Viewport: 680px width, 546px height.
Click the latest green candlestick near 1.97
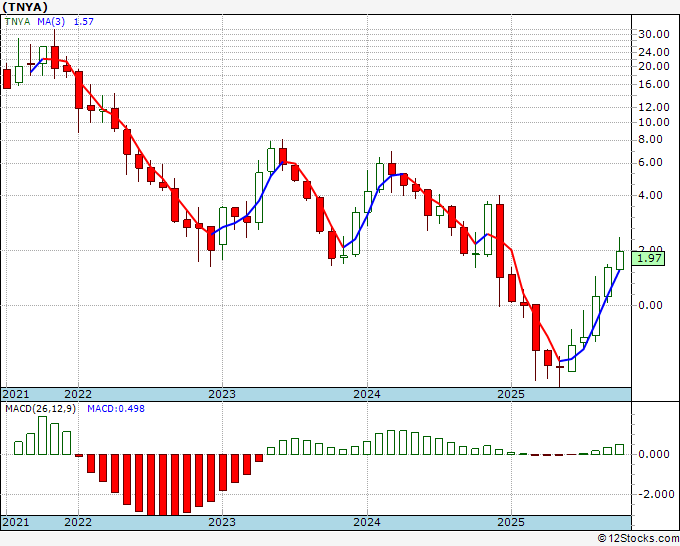620,260
